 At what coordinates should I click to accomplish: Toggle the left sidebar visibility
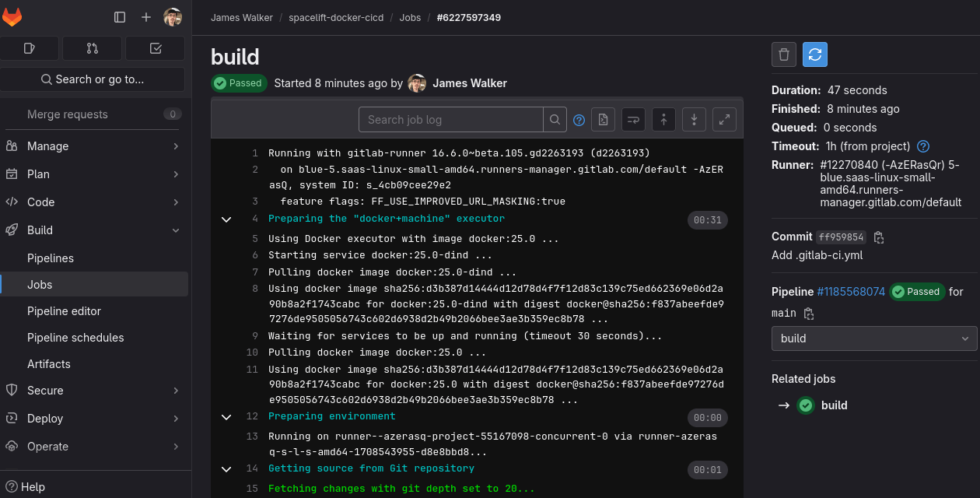pos(120,16)
